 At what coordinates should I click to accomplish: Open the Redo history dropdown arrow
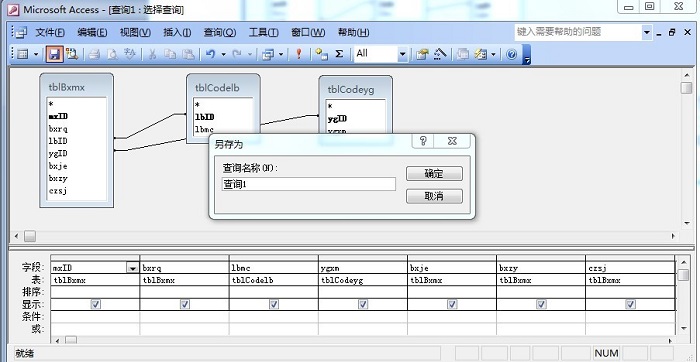[250, 54]
